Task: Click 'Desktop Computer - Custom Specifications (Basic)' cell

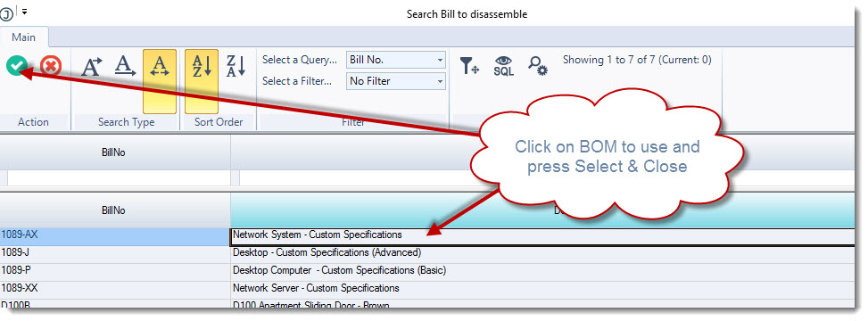Action: 543,272
